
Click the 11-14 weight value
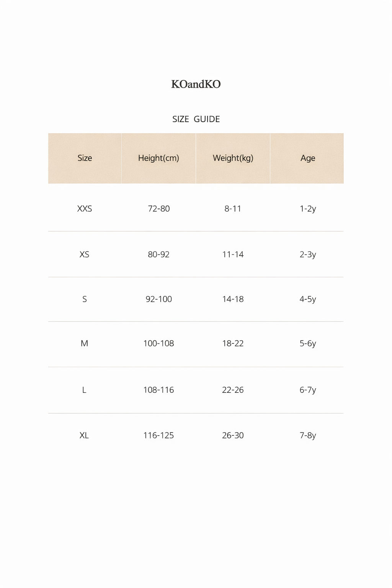(233, 254)
